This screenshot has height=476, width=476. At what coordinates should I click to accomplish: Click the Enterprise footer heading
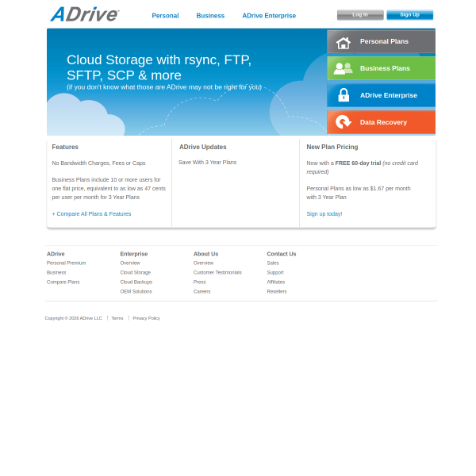click(x=134, y=254)
